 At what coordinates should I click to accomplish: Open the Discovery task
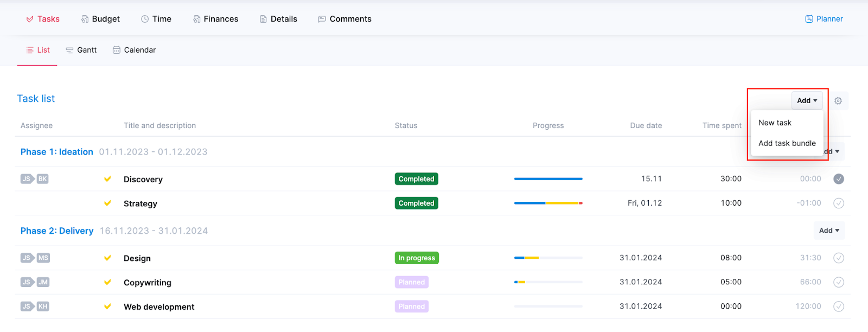[143, 180]
